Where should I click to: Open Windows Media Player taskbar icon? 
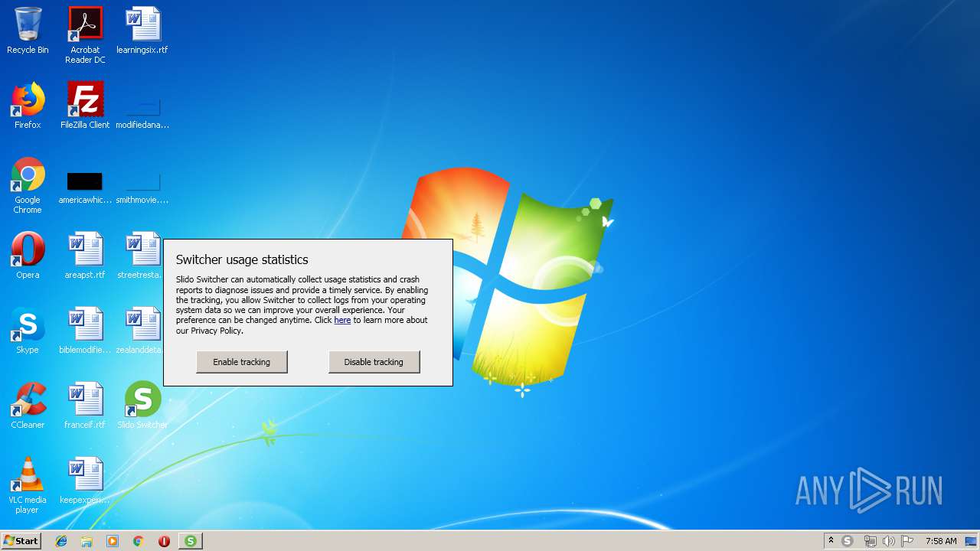113,541
